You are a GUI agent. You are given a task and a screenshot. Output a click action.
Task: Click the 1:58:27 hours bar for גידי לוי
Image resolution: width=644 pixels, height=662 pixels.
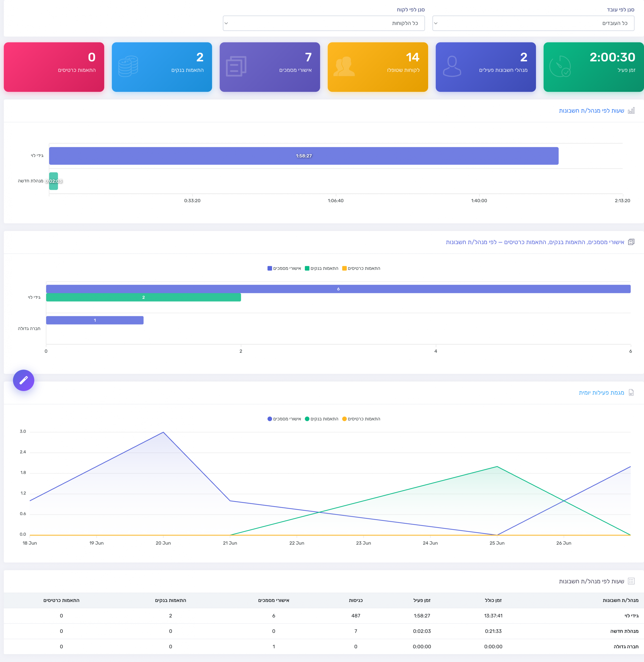[x=304, y=156]
